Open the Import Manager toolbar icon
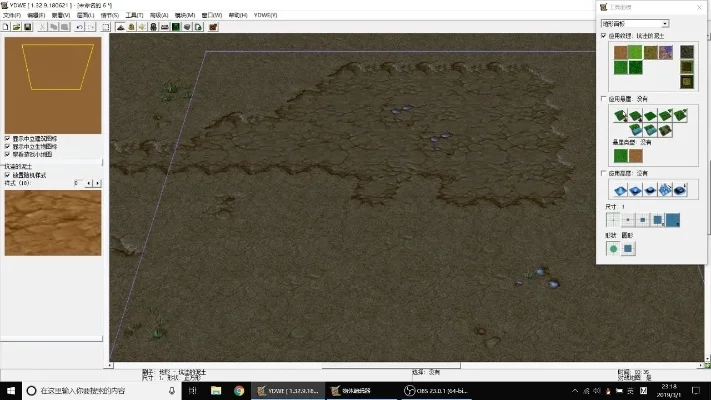The height and width of the screenshot is (400, 711). tap(198, 27)
